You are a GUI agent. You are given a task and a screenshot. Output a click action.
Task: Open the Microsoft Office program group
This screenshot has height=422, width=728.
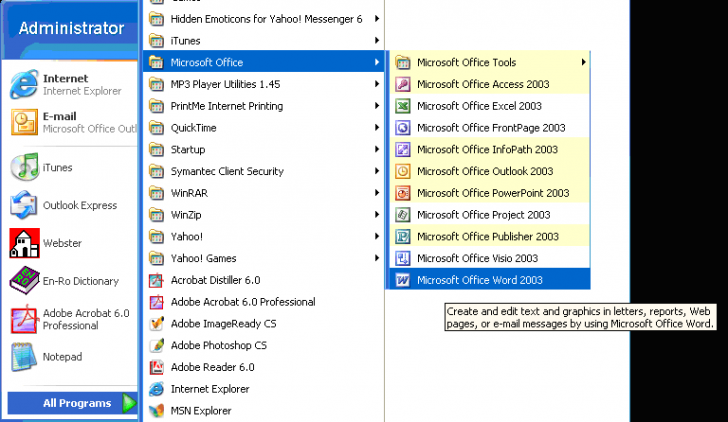(x=263, y=62)
